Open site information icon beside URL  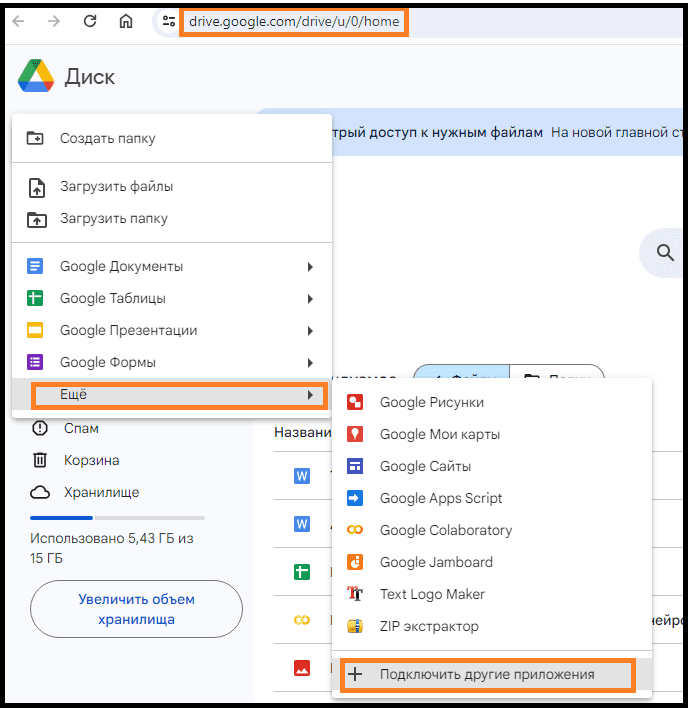point(169,21)
